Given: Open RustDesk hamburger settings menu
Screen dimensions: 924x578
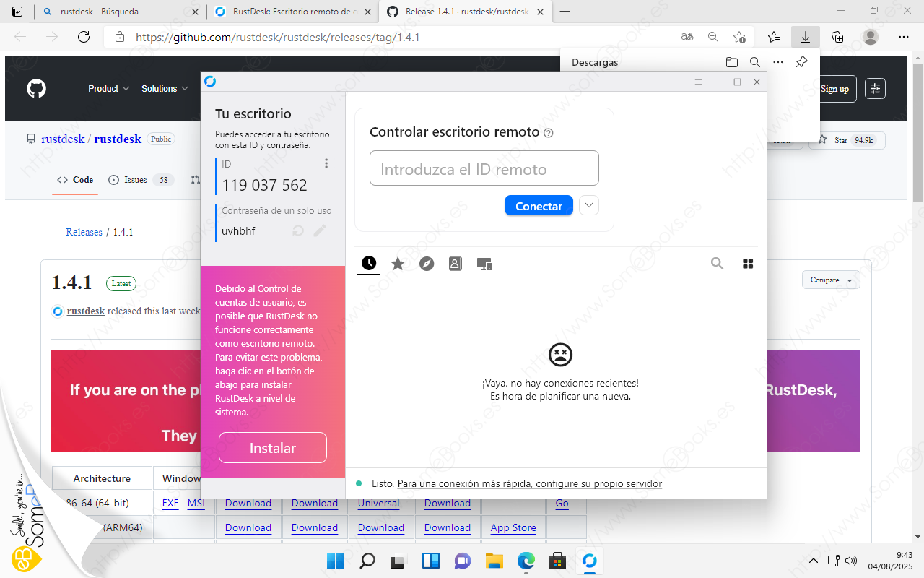Looking at the screenshot, I should 698,82.
